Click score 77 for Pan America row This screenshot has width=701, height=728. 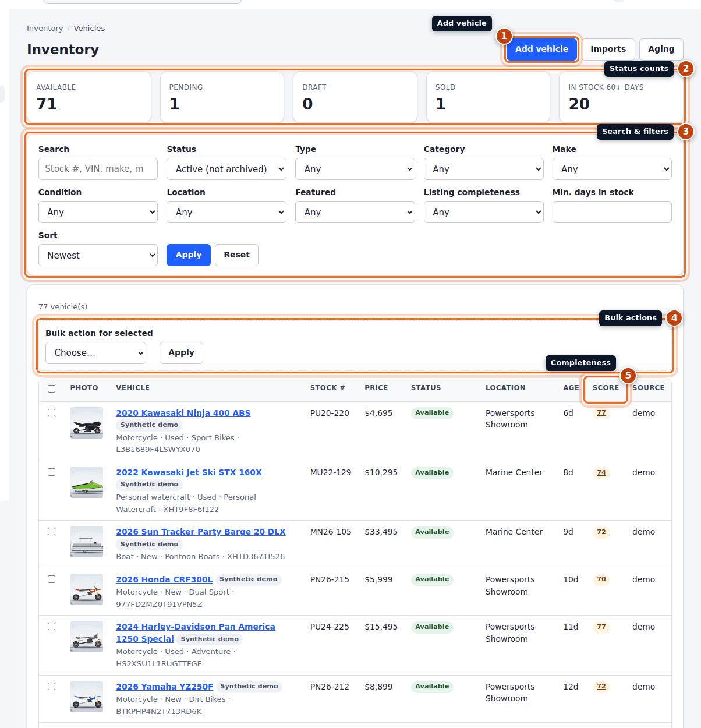pyautogui.click(x=601, y=627)
